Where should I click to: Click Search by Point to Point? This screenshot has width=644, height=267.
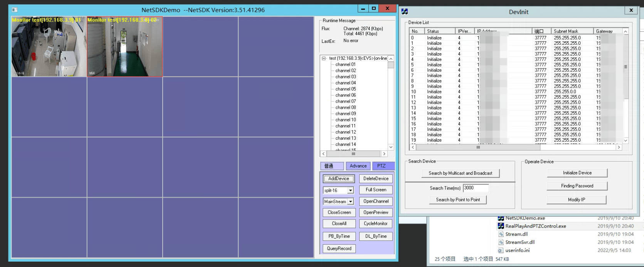pyautogui.click(x=458, y=199)
